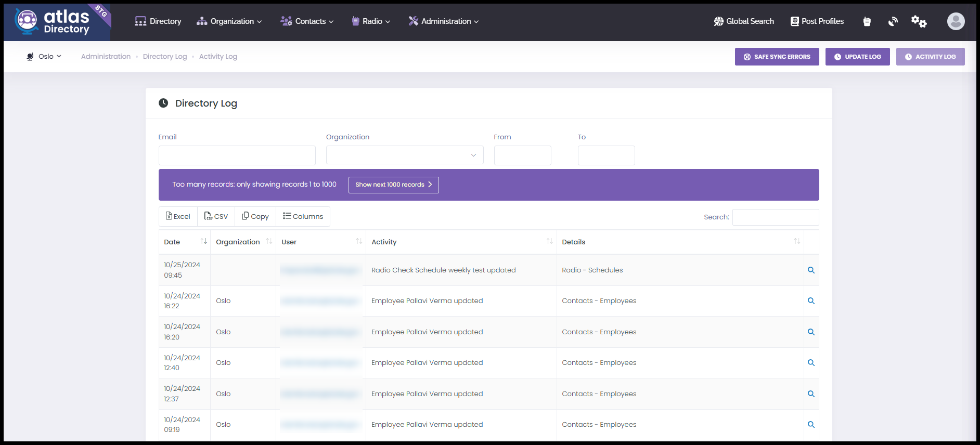Screen dimensions: 980x445
Task: Export table as CSV
Action: pos(216,216)
